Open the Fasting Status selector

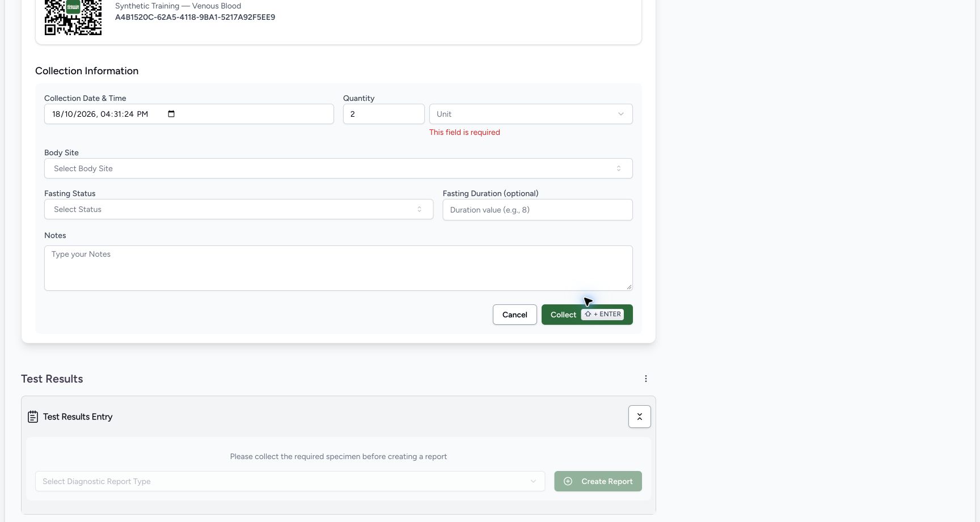pos(239,209)
